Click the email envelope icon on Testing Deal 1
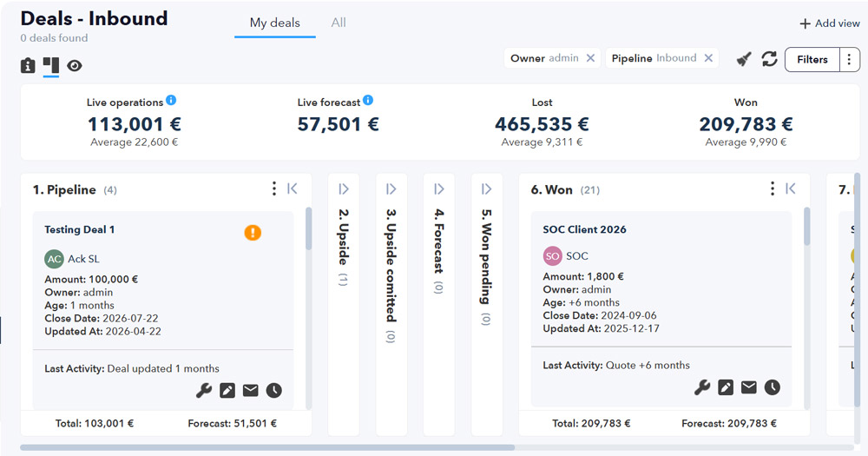The height and width of the screenshot is (456, 868). tap(250, 391)
